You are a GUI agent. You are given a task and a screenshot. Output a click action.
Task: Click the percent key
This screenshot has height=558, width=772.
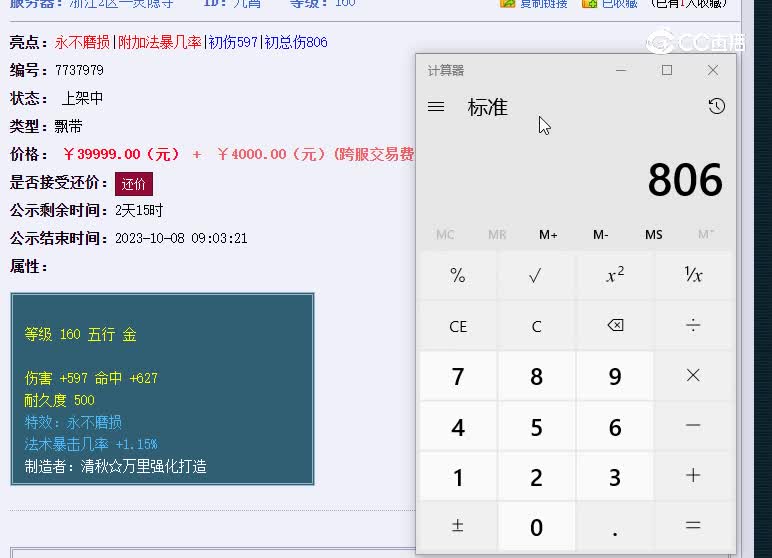pos(457,275)
